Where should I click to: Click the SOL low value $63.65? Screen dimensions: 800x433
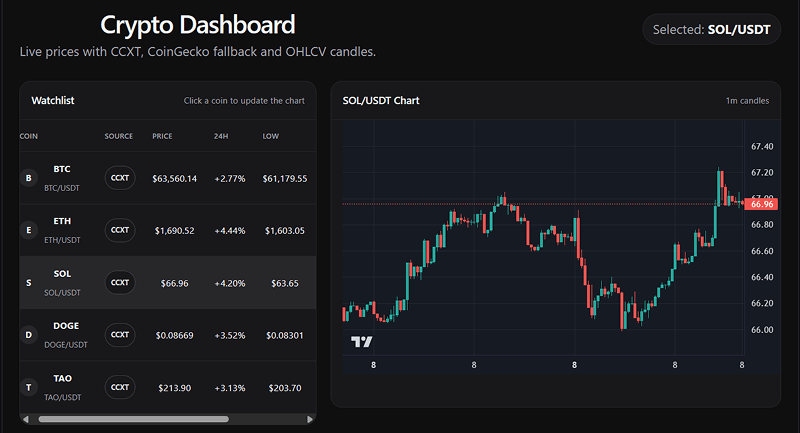pyautogui.click(x=285, y=283)
